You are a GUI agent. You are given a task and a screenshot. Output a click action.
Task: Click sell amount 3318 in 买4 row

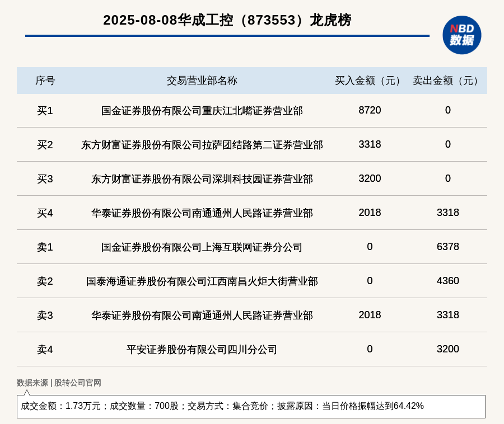coord(448,213)
